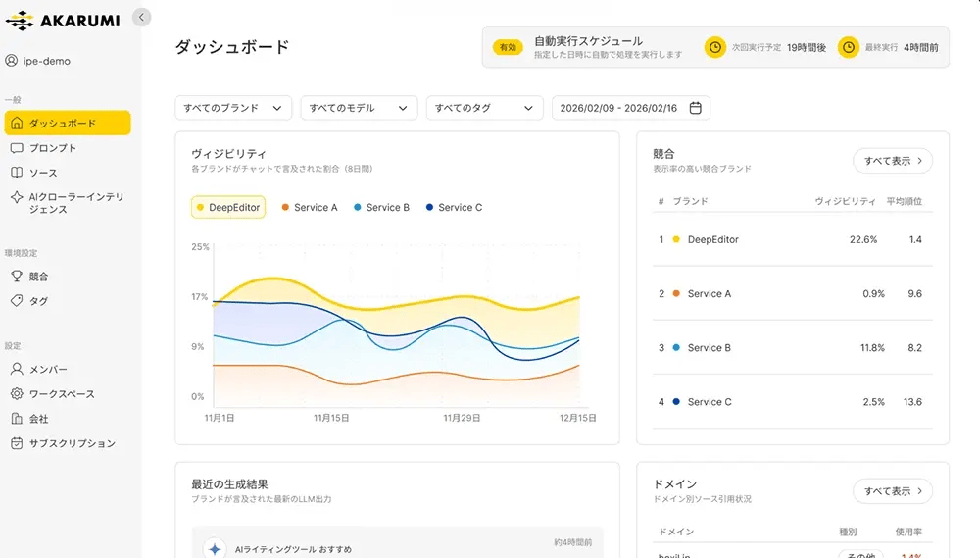Viewport: 980px width, 558px height.
Task: Click すべて表示 in the ドメイン panel
Action: pyautogui.click(x=892, y=490)
